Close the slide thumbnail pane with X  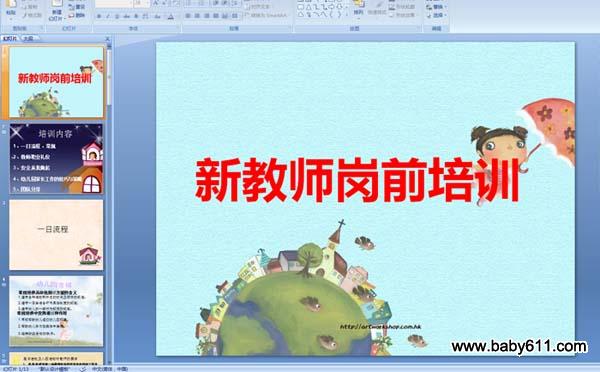108,38
